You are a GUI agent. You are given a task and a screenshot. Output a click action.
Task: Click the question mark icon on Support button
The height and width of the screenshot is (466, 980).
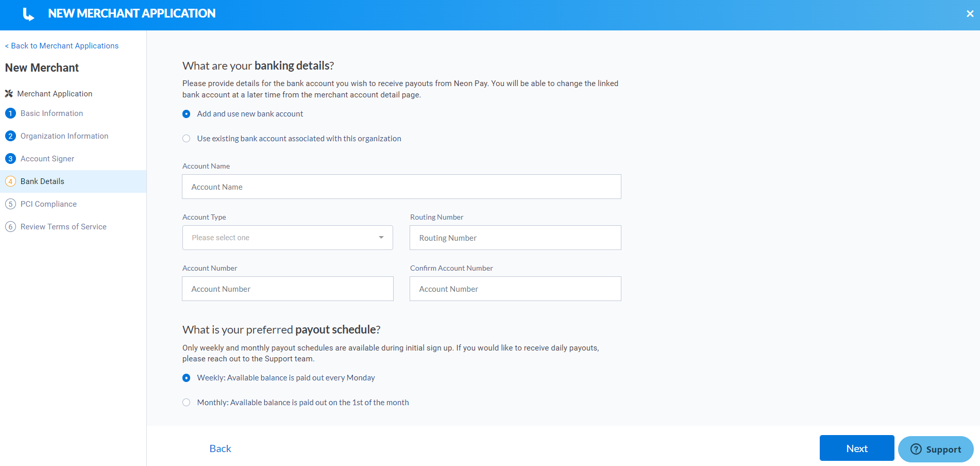point(917,449)
